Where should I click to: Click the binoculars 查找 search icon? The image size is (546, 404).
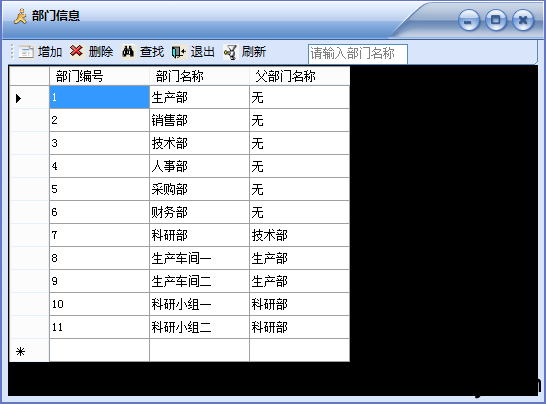(128, 52)
